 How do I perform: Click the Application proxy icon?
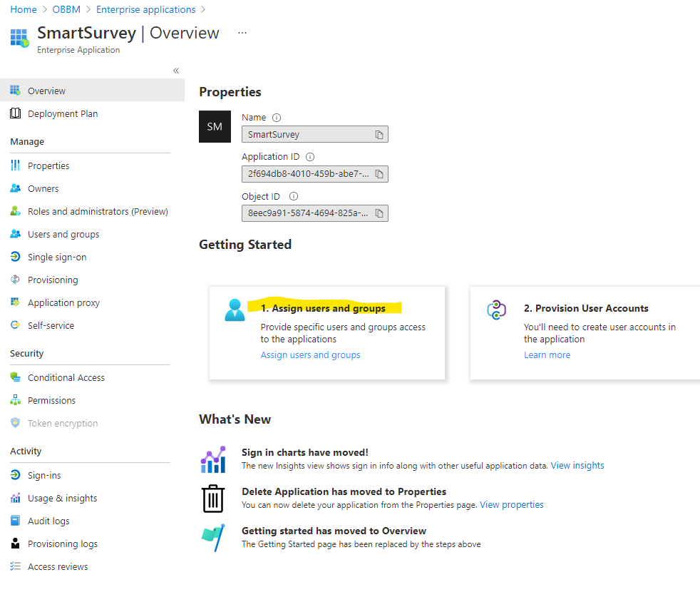click(x=15, y=302)
